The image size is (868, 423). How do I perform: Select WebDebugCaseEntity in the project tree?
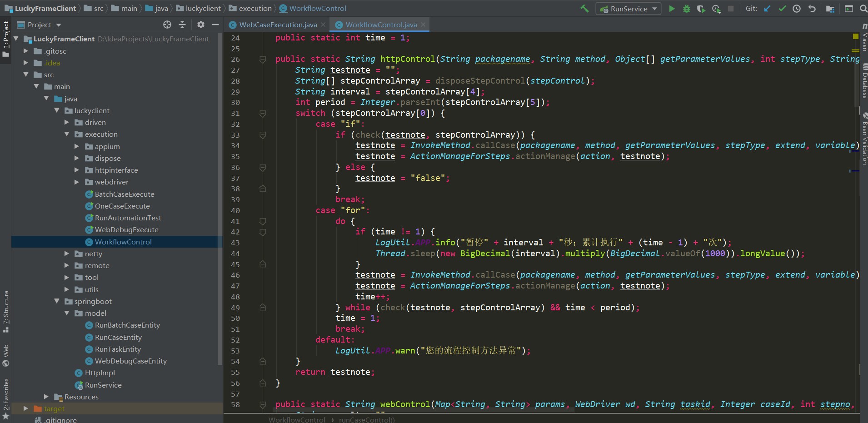[x=126, y=361]
